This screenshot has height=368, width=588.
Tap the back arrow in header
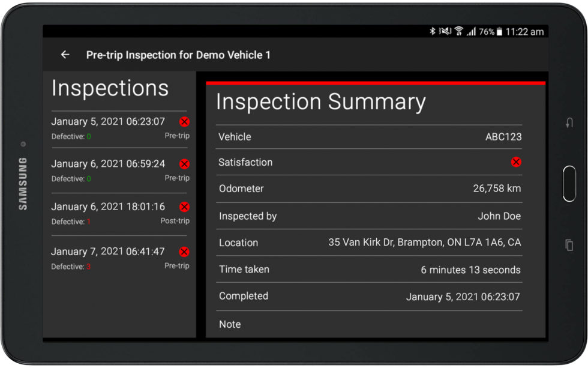65,55
